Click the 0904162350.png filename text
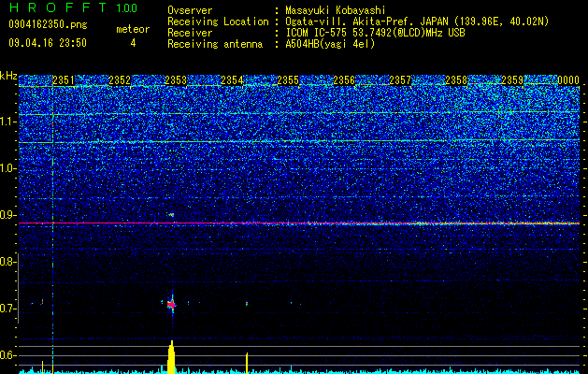588x374 pixels. click(48, 24)
